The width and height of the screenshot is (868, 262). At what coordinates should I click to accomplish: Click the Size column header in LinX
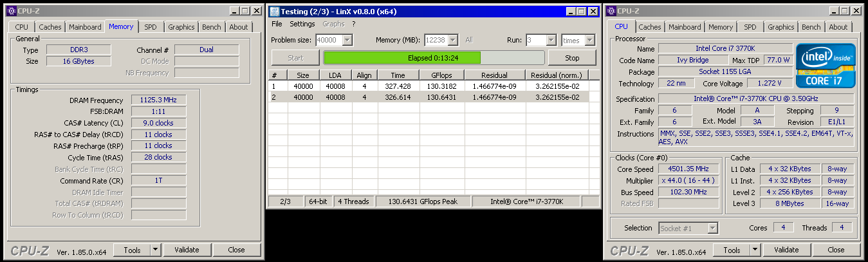[x=303, y=75]
